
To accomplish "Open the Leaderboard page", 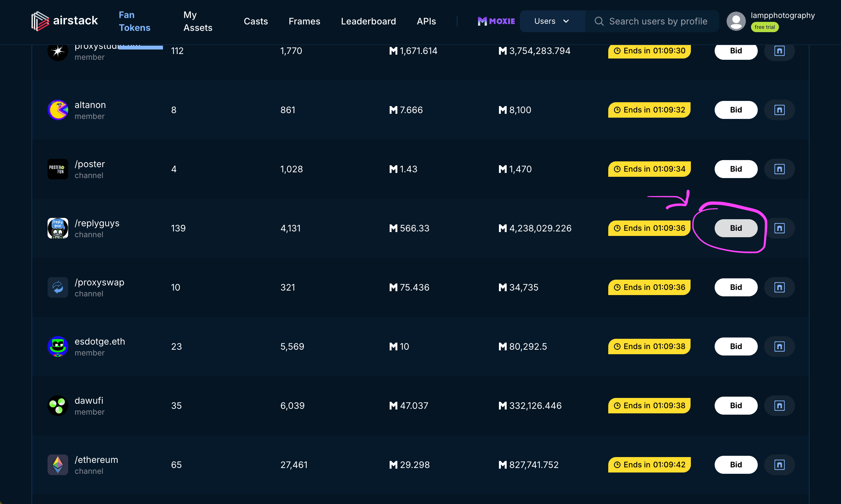I will pyautogui.click(x=368, y=22).
